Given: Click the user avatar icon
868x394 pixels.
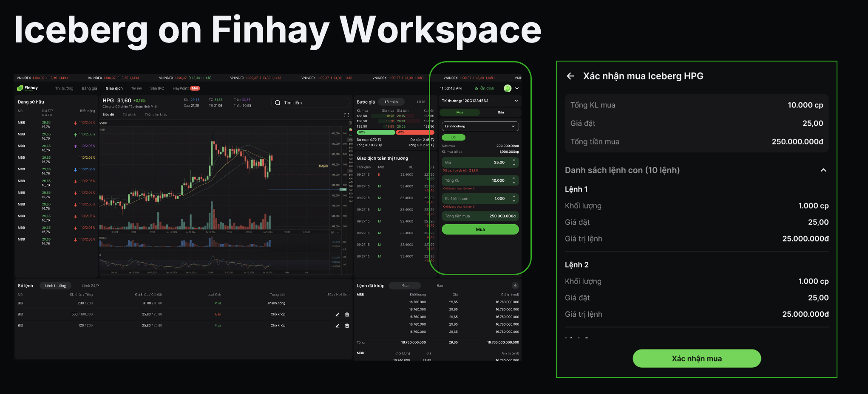Looking at the screenshot, I should click(x=508, y=88).
